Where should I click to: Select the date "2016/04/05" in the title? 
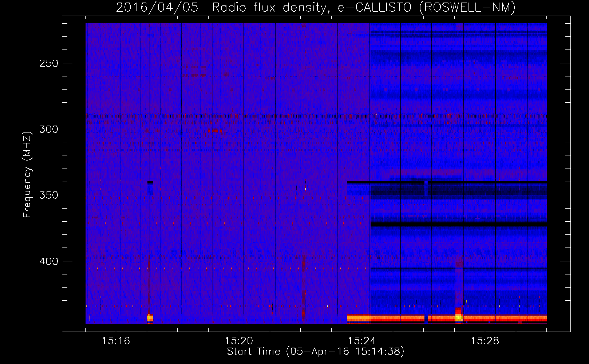tap(157, 7)
